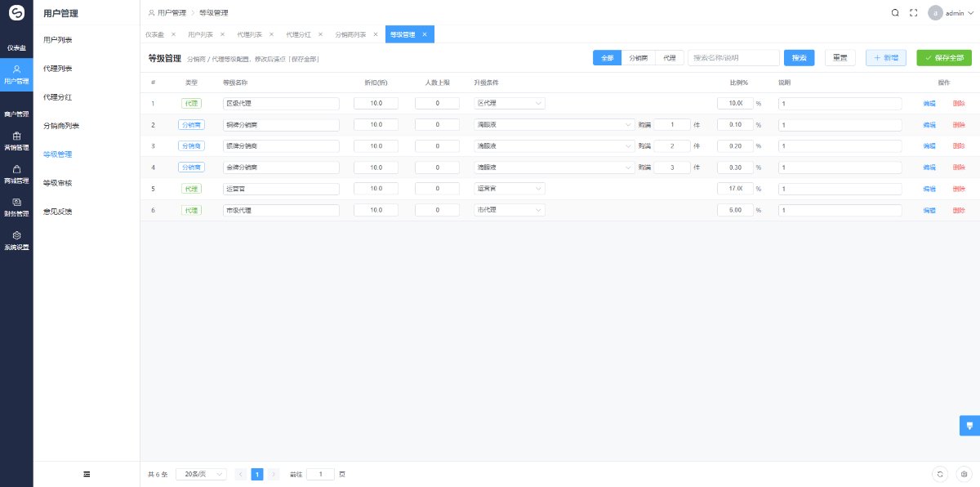
Task: Select the 代理 filter option
Action: coord(670,58)
